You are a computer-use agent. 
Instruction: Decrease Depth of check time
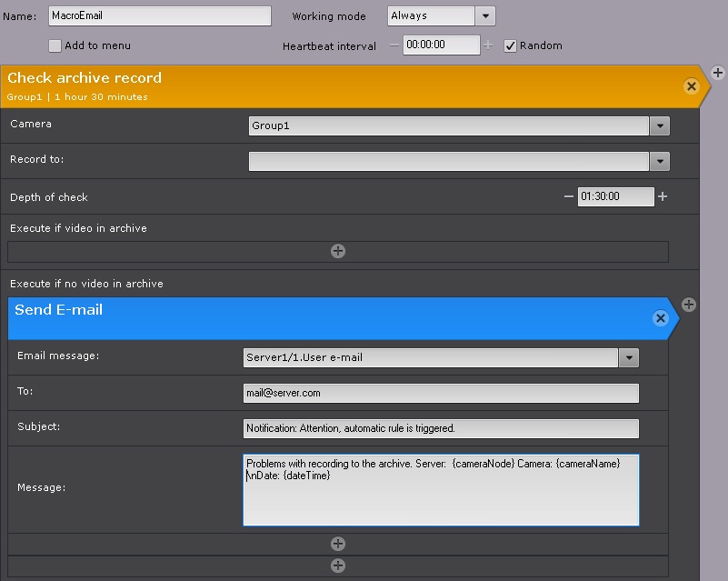point(569,196)
